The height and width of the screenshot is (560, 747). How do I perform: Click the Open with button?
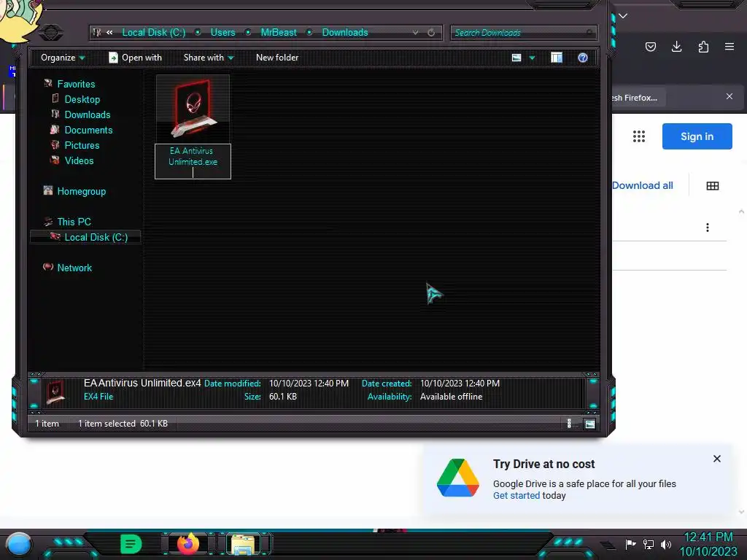[x=135, y=58]
